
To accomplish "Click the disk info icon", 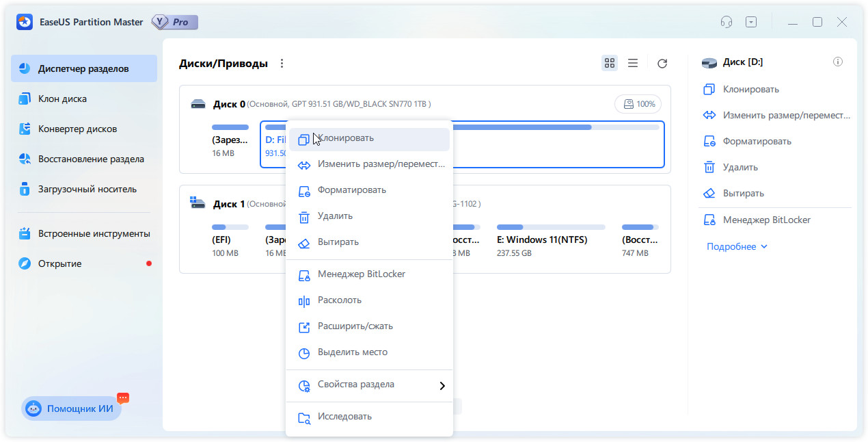I will tap(837, 62).
